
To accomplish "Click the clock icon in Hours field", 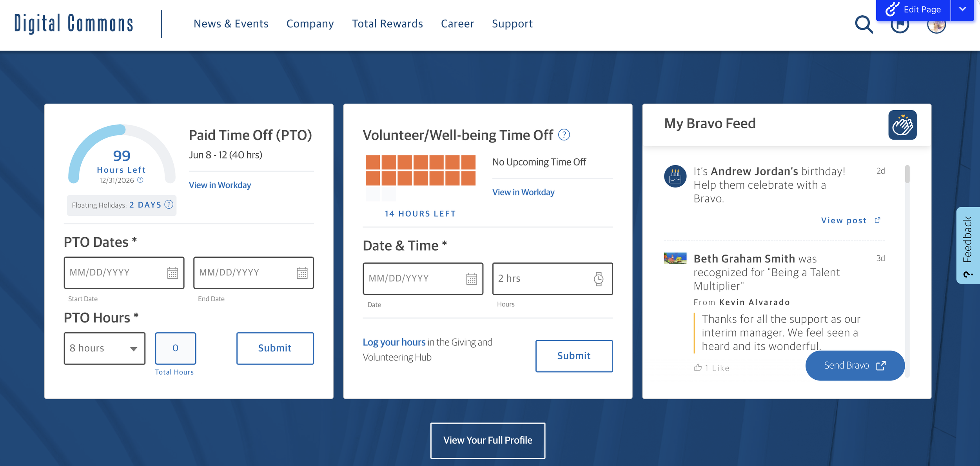I will 598,279.
